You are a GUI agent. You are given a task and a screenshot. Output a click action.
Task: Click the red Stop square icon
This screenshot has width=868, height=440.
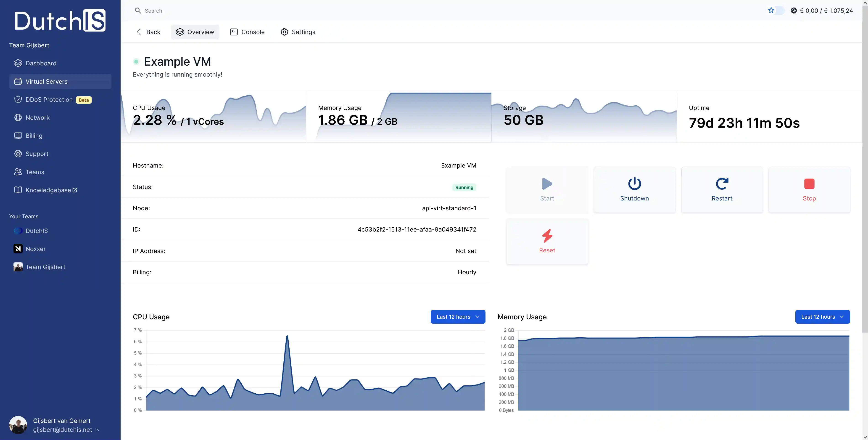tap(809, 184)
